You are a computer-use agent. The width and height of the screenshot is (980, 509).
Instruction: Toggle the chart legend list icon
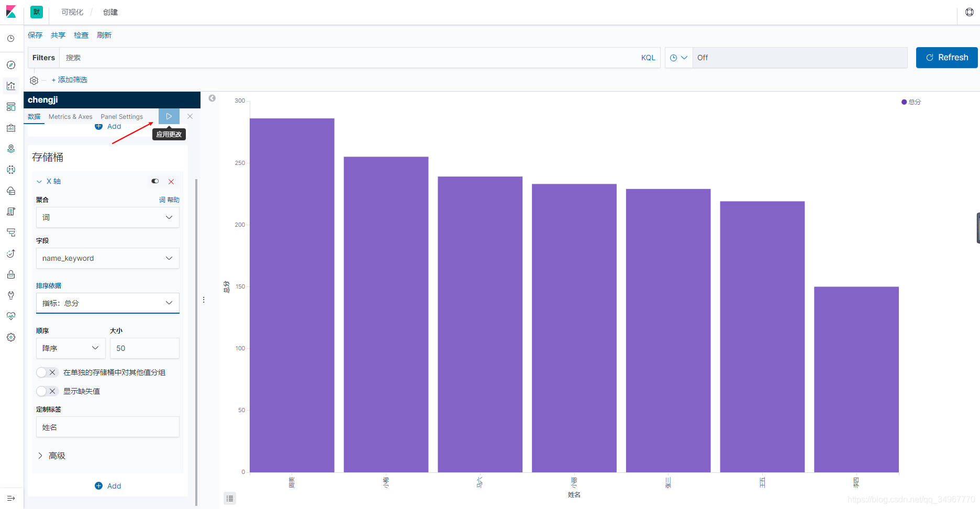point(230,499)
